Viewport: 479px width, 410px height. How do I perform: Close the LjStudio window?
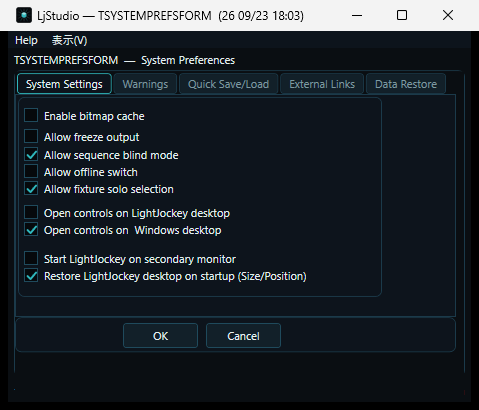[x=448, y=15]
